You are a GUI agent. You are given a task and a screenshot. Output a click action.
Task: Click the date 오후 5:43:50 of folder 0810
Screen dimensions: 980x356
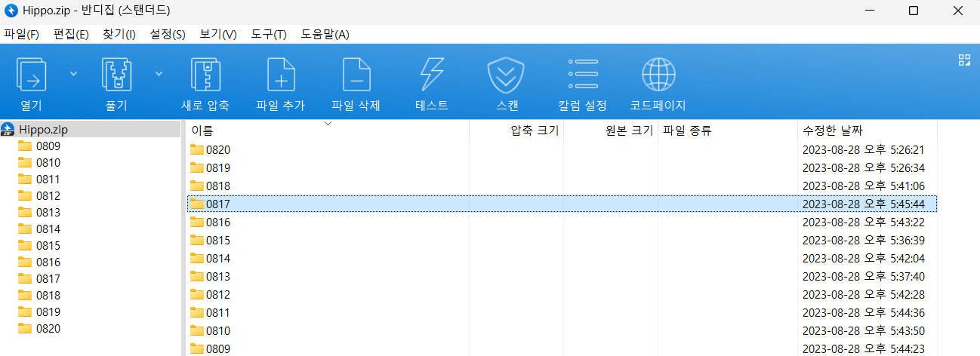(x=864, y=331)
